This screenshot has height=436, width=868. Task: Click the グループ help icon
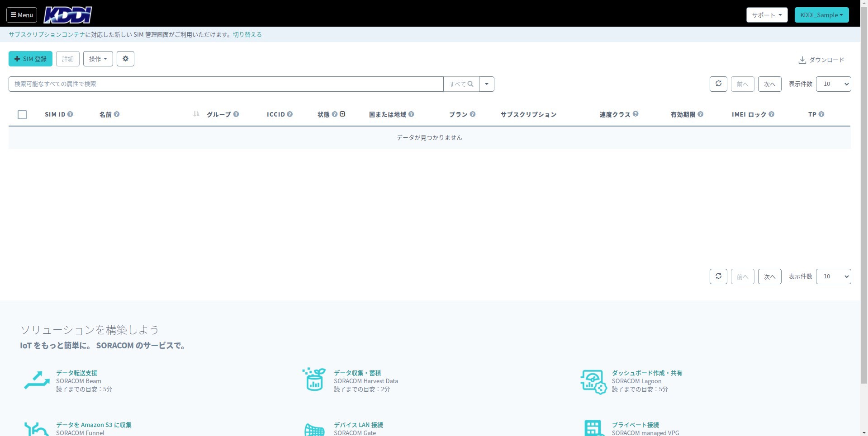click(236, 114)
